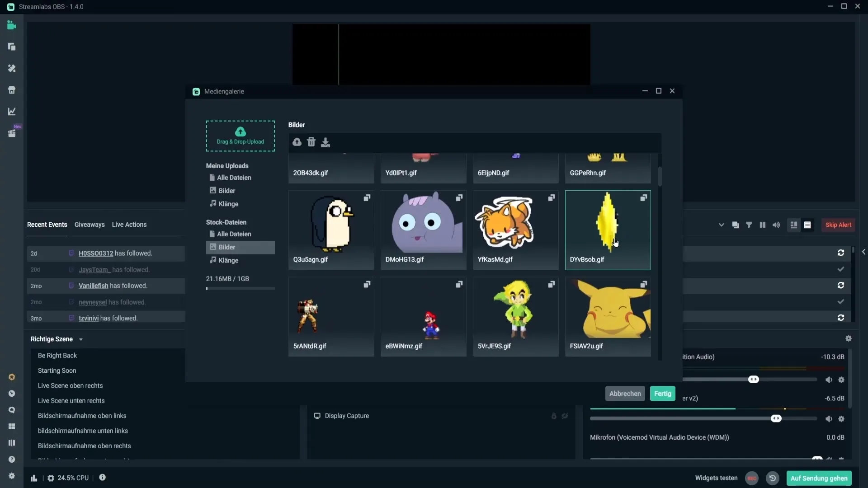Start recording with REC button

click(x=752, y=478)
